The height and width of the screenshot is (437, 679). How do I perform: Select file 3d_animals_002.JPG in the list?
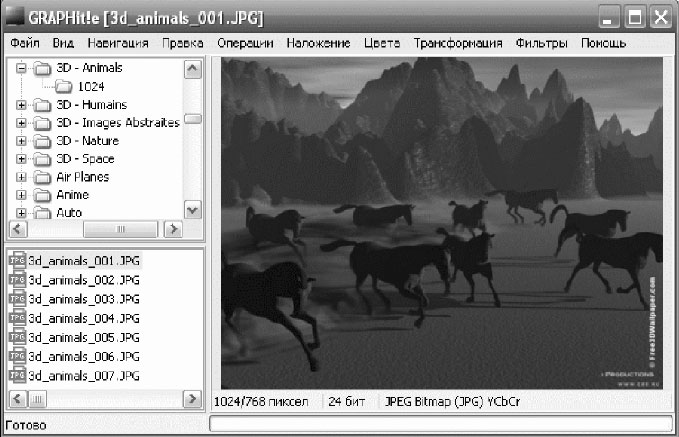pyautogui.click(x=84, y=280)
